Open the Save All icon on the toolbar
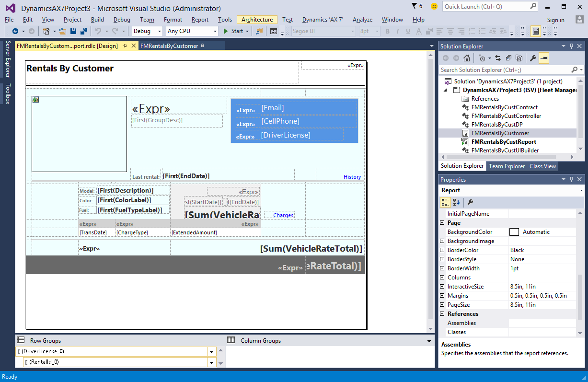 (83, 31)
